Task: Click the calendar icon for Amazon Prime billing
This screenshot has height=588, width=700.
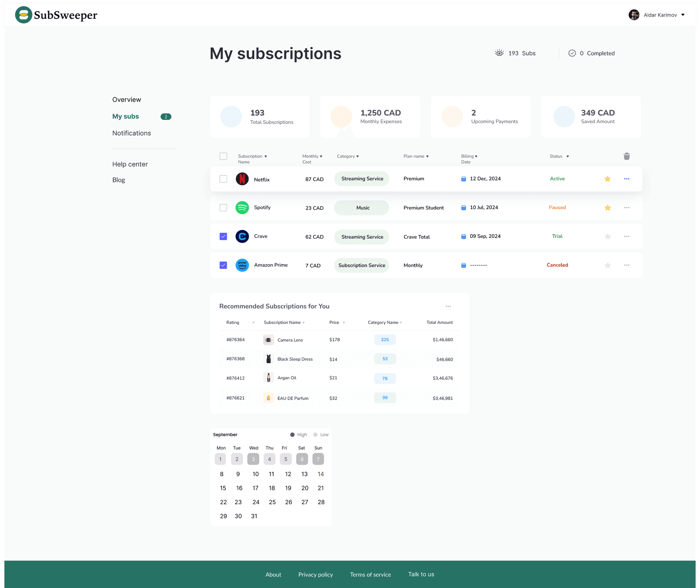Action: [x=463, y=265]
